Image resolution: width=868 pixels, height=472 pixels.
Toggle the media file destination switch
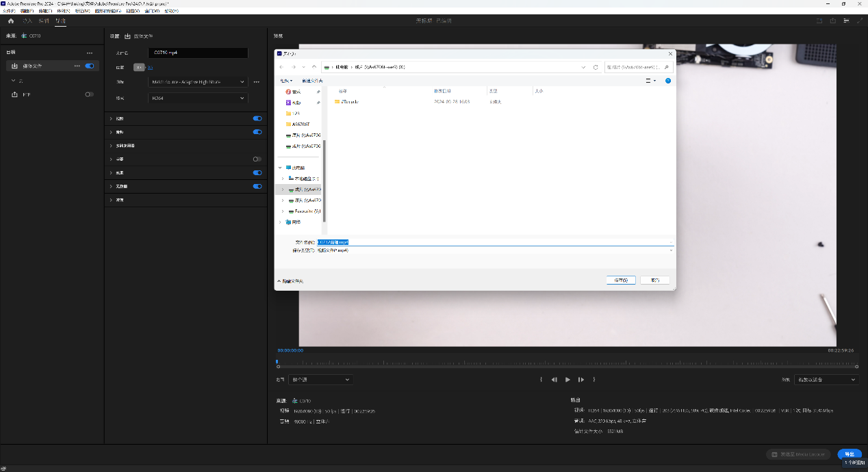coord(89,66)
